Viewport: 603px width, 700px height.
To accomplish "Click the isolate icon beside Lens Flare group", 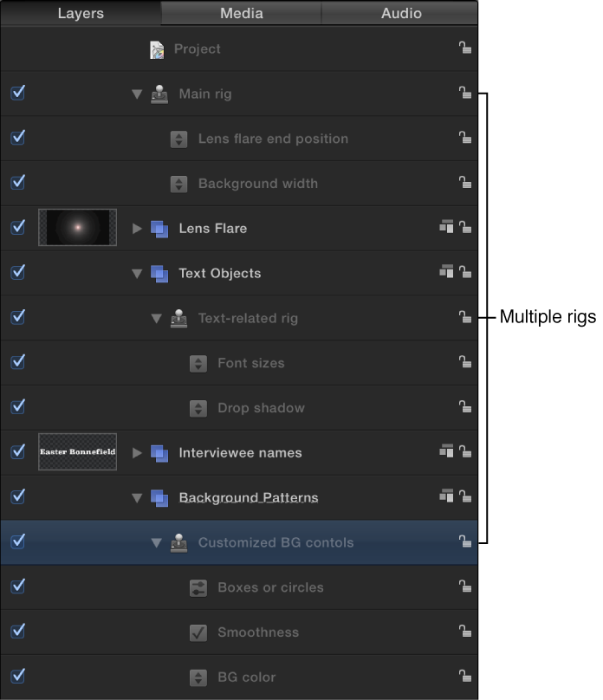I will tap(447, 228).
